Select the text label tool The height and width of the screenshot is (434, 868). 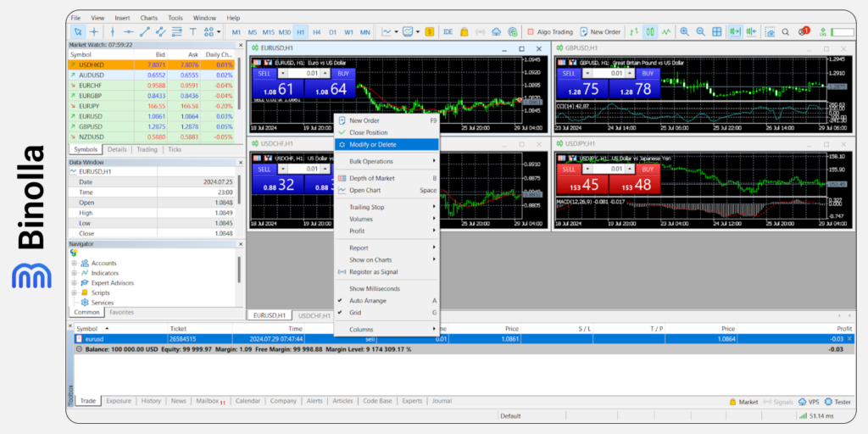[192, 31]
